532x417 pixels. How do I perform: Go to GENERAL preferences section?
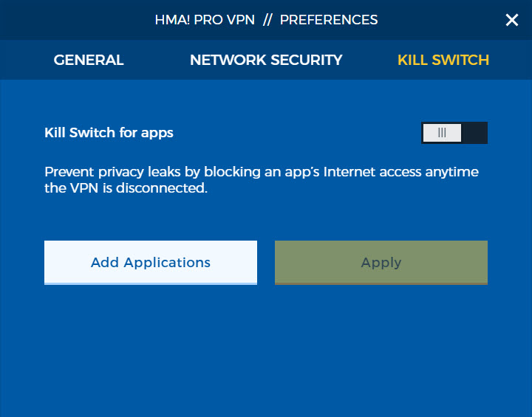(x=89, y=60)
